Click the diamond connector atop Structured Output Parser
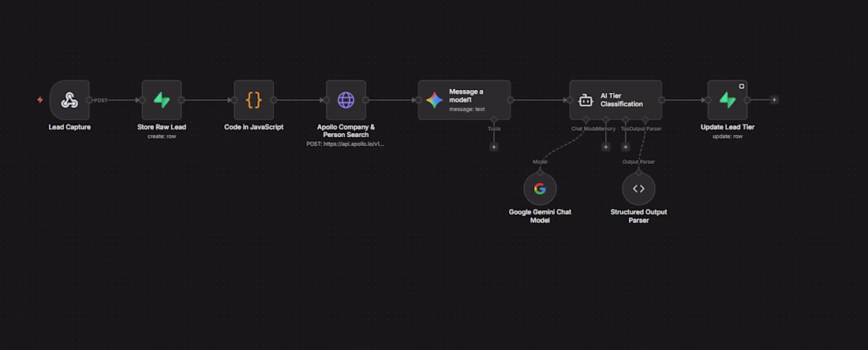This screenshot has width=868, height=350. tap(639, 173)
